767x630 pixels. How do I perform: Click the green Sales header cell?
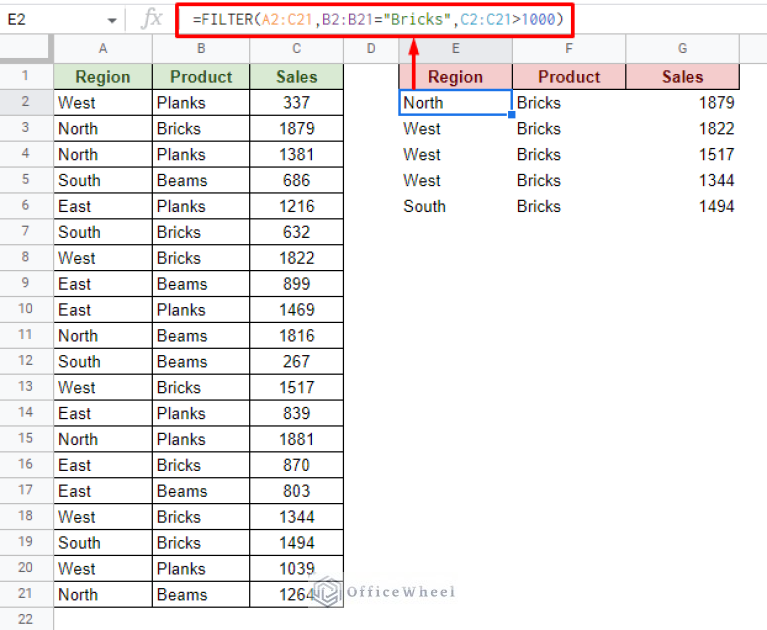296,77
